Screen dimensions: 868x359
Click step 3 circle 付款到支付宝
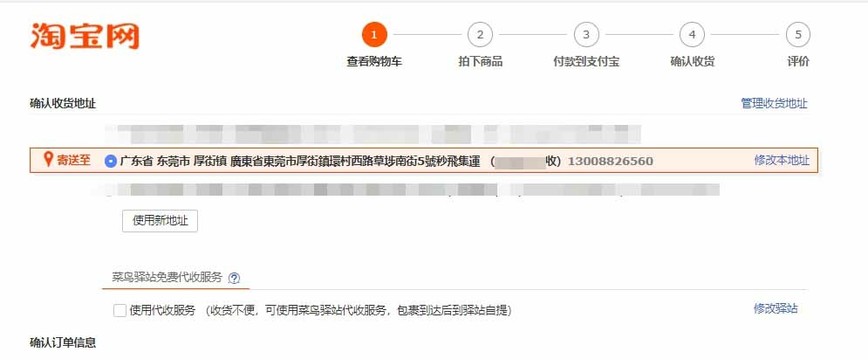[x=586, y=35]
